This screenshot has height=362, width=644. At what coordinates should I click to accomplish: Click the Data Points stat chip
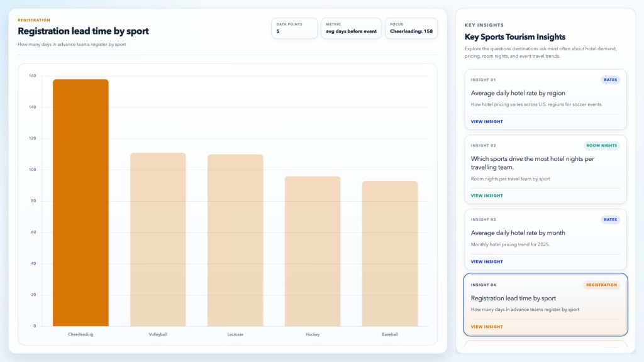click(294, 28)
